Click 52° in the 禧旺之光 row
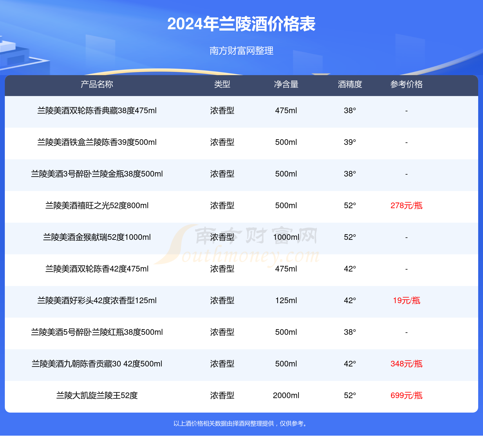The height and width of the screenshot is (448, 483). (x=350, y=205)
